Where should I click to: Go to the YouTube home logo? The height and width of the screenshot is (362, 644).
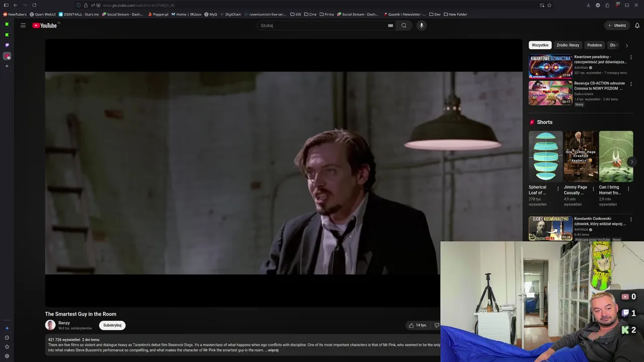45,25
